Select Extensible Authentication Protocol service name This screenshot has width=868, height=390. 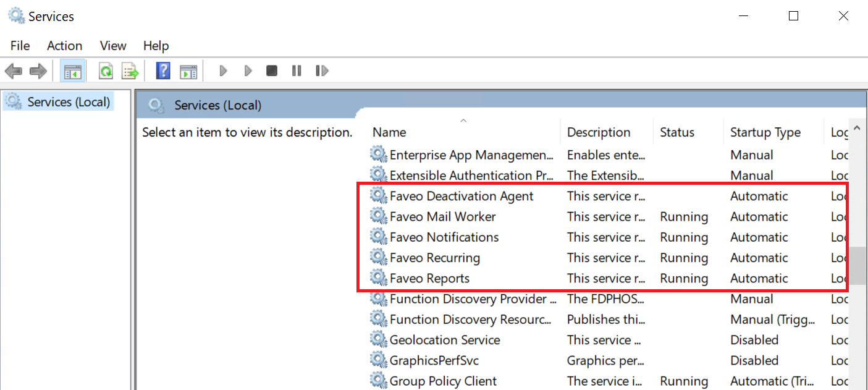click(472, 175)
